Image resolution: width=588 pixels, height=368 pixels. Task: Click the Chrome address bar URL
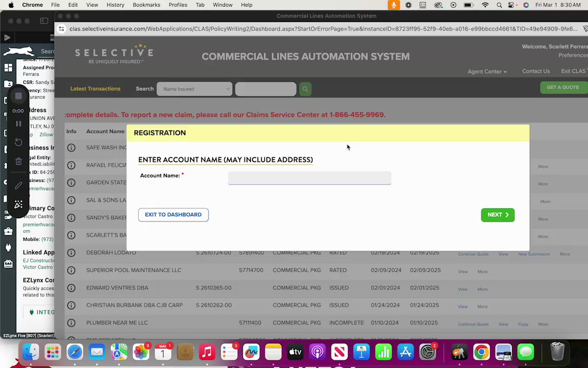(x=323, y=29)
